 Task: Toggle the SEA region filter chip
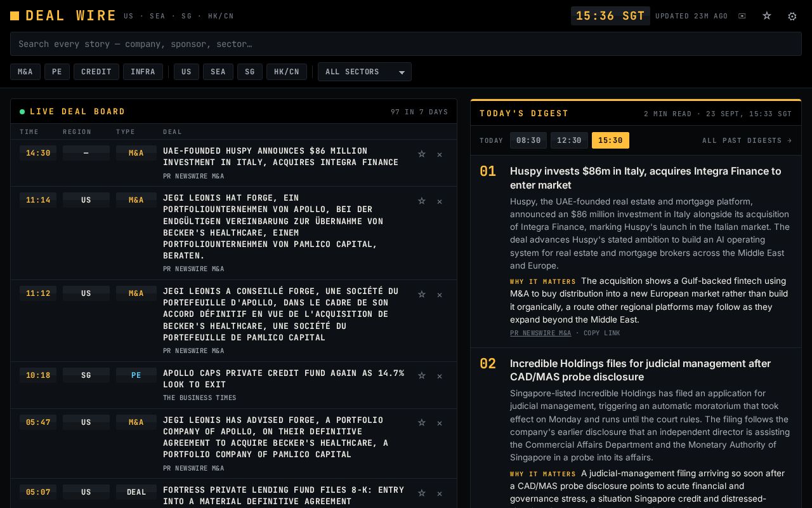click(218, 72)
